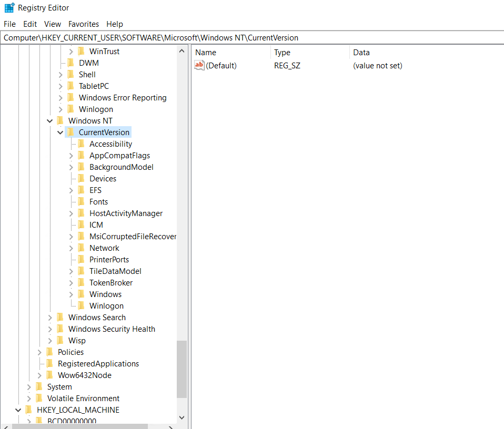Click the Accessibility folder icon
The height and width of the screenshot is (429, 504).
(82, 144)
